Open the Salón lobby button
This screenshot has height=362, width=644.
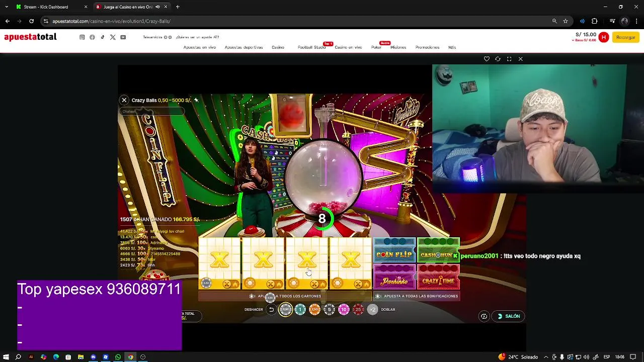pos(509,316)
